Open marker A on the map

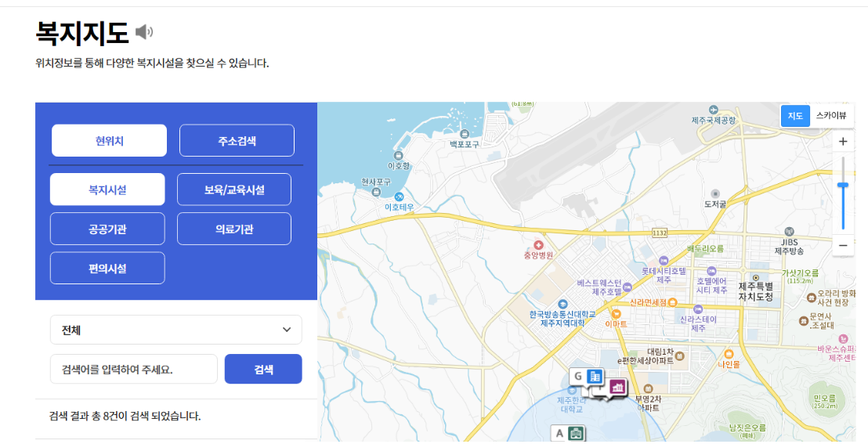point(569,434)
